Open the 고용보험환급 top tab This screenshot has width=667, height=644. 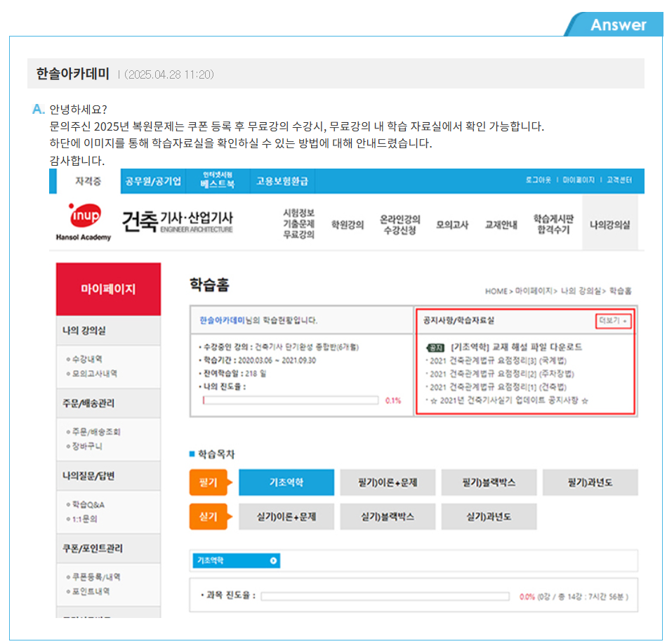282,181
